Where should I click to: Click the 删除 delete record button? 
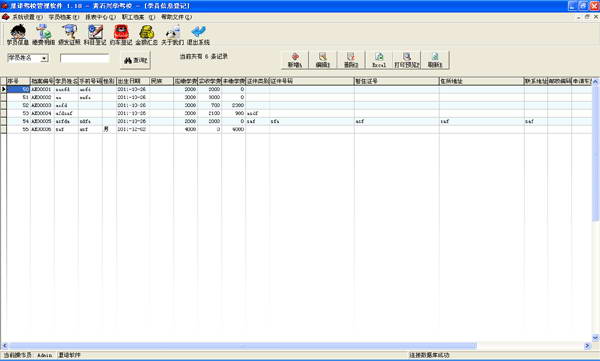tap(351, 60)
